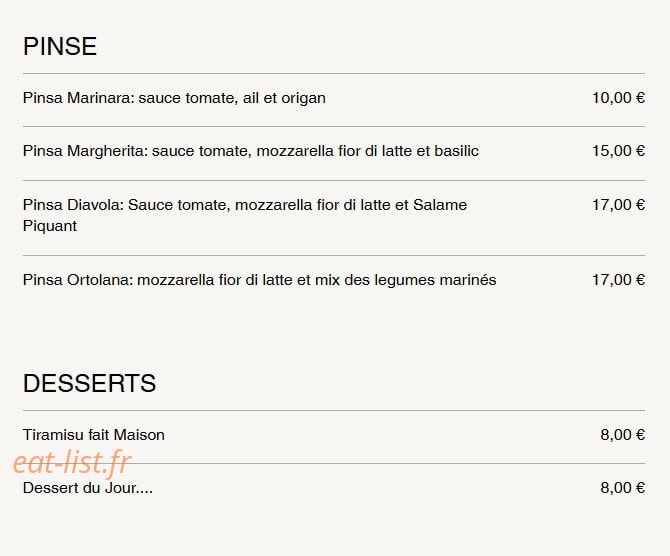Click the PINSE section heading
Image resolution: width=670 pixels, height=556 pixels.
(x=60, y=46)
